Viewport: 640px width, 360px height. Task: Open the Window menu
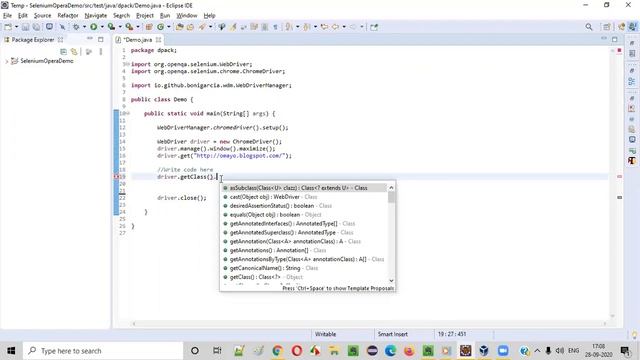(187, 16)
